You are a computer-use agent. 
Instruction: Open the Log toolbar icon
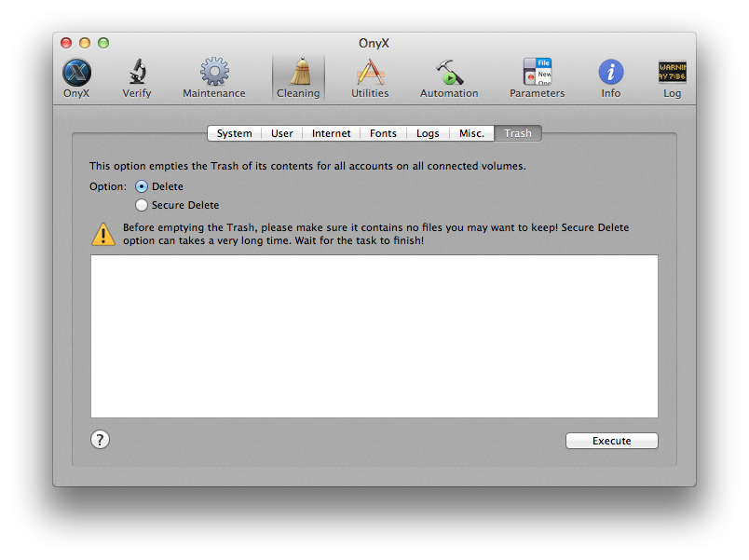click(x=672, y=73)
